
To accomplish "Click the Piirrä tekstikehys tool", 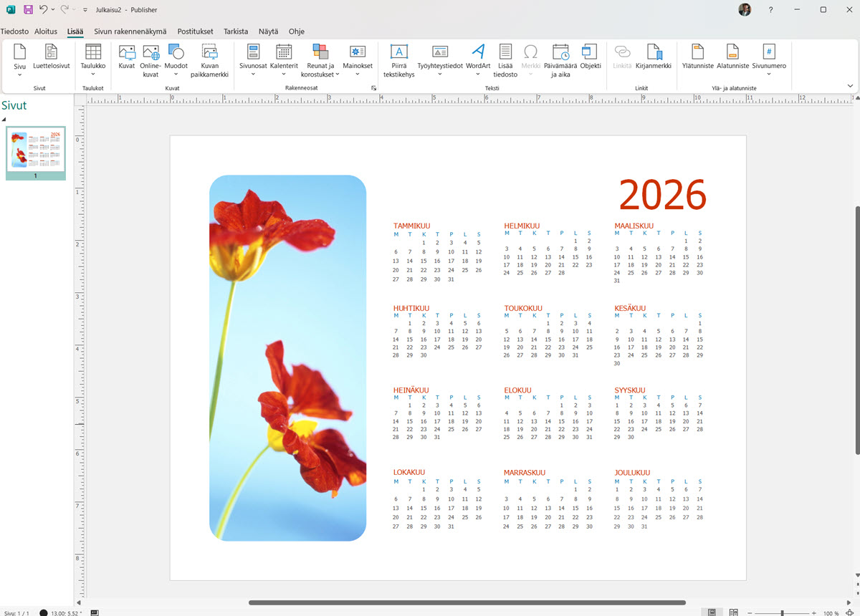I will coord(398,60).
